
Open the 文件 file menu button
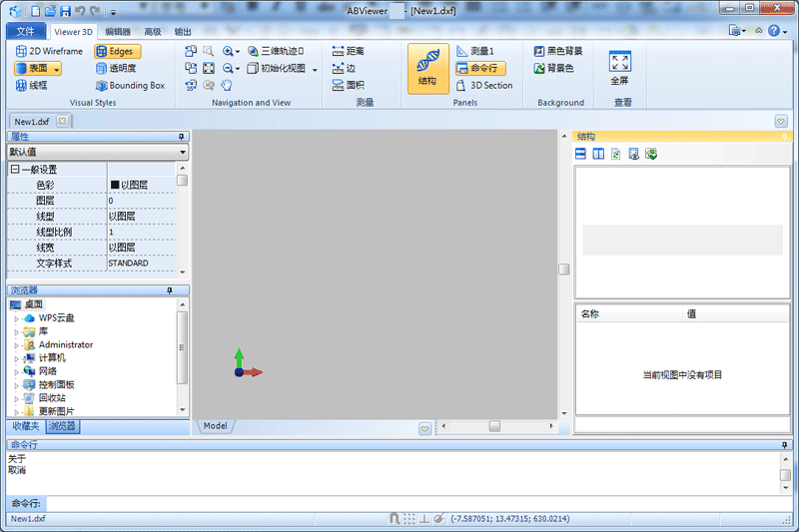pos(26,32)
